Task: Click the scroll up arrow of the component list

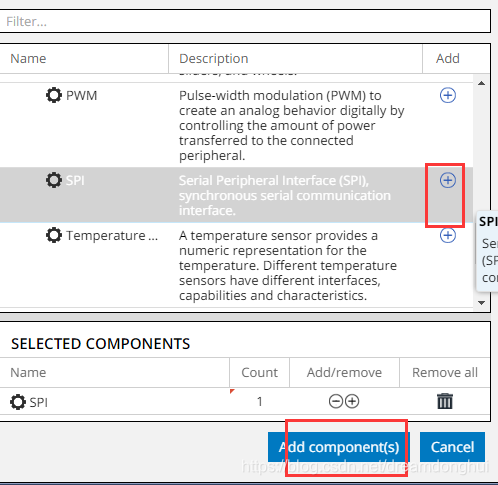Action: click(x=481, y=83)
